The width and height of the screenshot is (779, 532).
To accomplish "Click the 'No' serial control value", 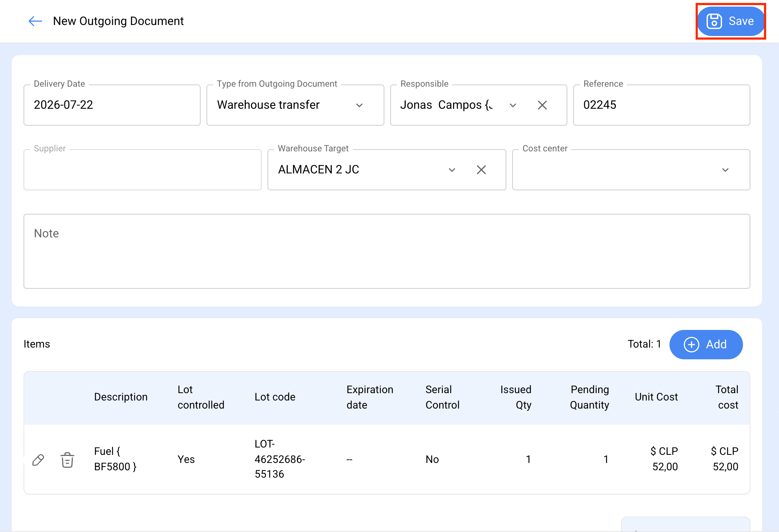I will 432,460.
